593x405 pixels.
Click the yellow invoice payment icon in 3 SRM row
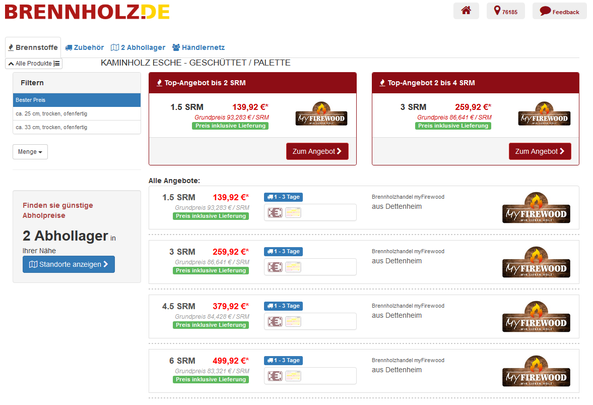293,267
